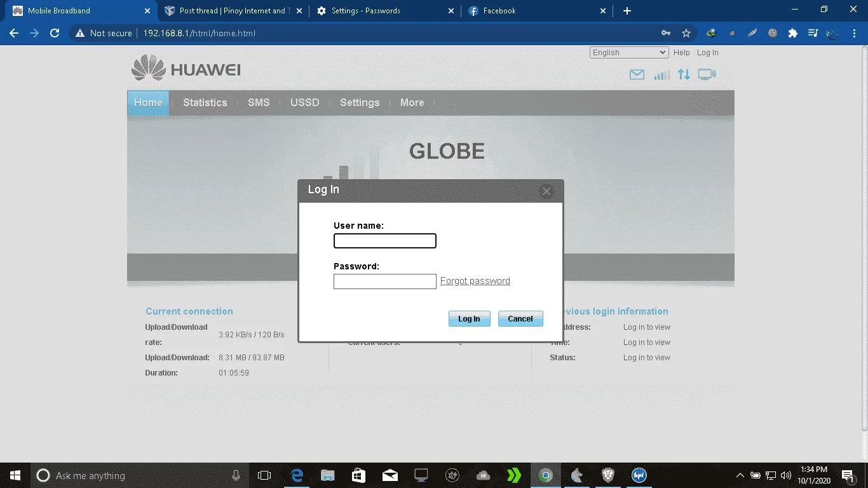Bookmark this page with the star icon
The height and width of the screenshot is (488, 868).
click(686, 33)
